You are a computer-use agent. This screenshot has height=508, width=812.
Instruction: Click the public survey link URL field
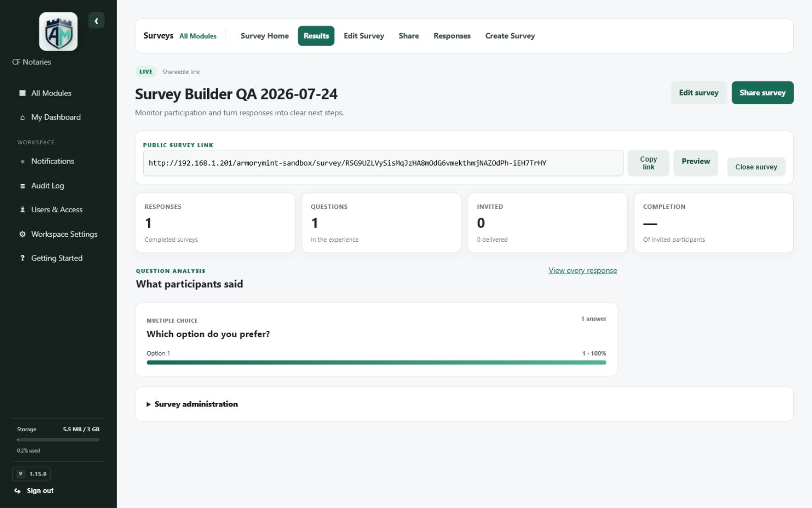(383, 163)
